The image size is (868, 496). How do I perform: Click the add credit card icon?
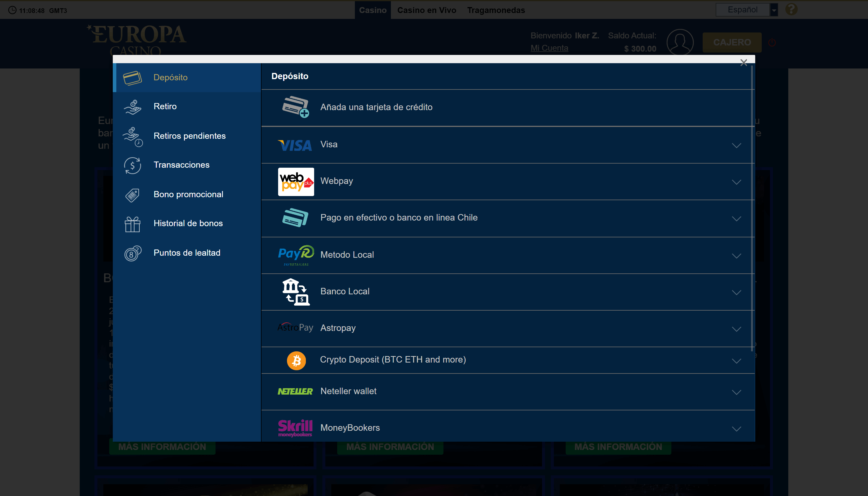[295, 107]
